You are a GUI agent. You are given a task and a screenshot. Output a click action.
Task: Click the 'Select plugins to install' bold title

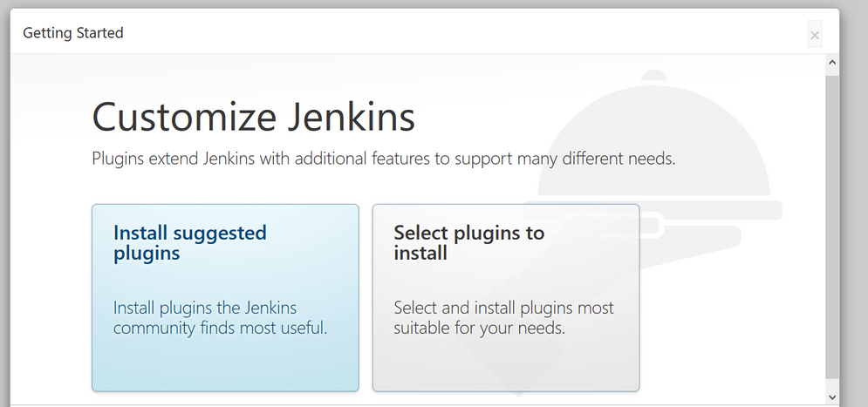point(468,243)
